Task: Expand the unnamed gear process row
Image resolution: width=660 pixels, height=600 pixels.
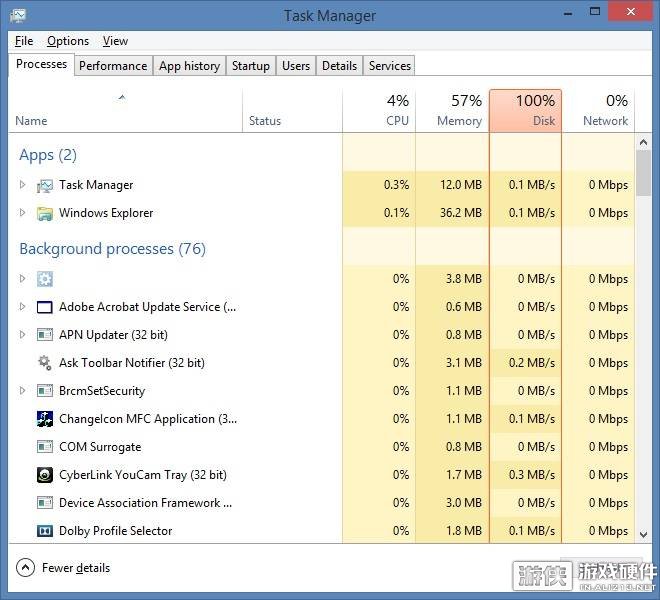Action: coord(22,278)
